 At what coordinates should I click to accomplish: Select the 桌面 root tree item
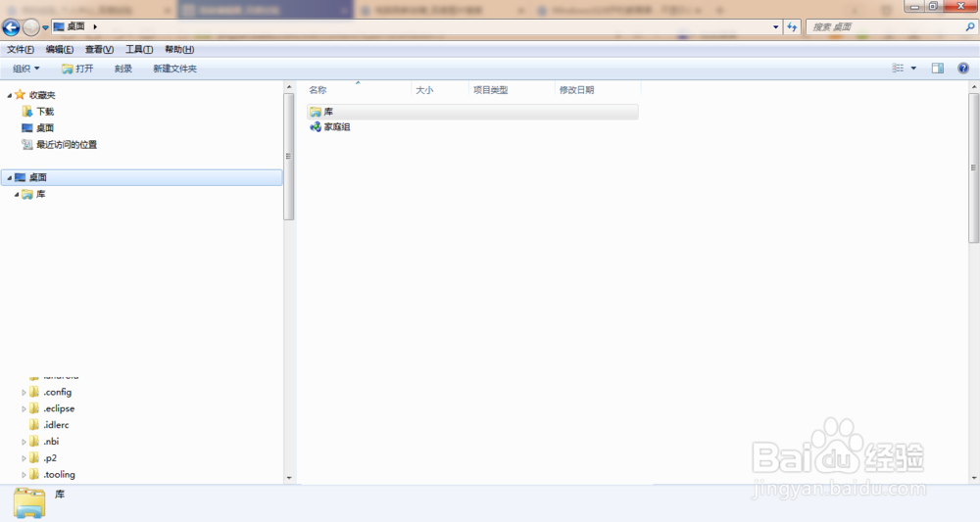click(x=142, y=177)
